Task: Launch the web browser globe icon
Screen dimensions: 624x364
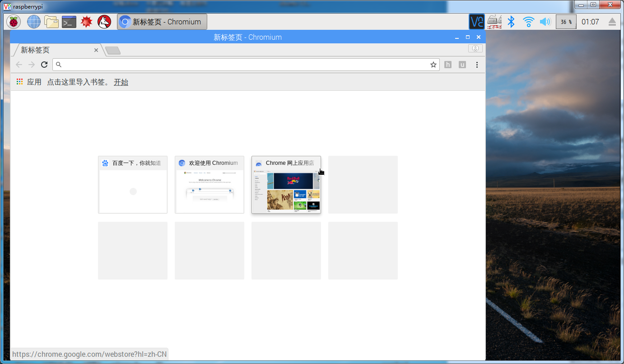Action: pos(34,22)
